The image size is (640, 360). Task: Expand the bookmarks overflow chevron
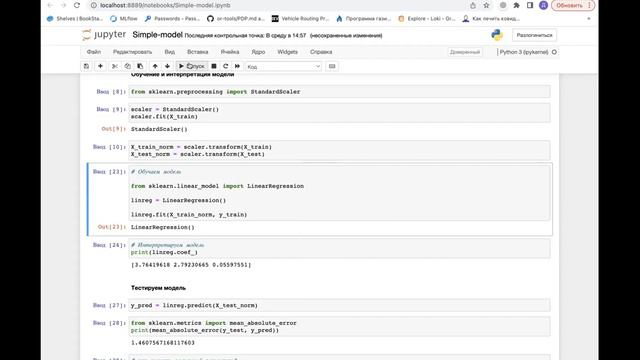coord(588,19)
